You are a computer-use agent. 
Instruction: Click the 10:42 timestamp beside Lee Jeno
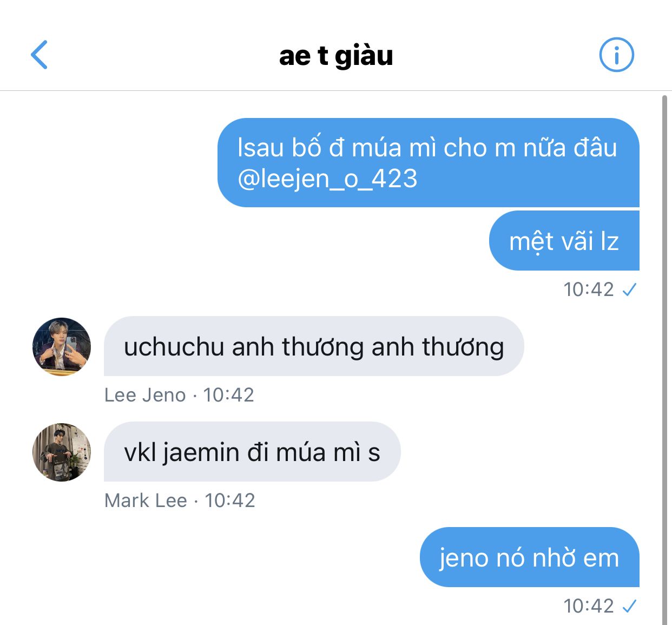click(x=228, y=395)
